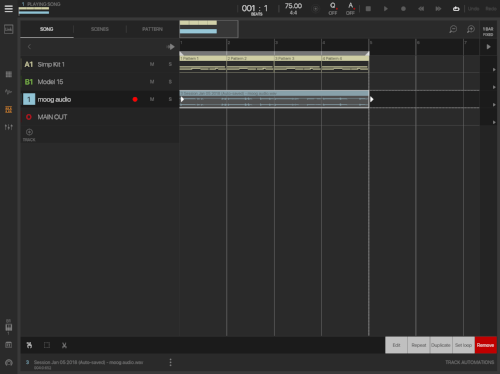
Task: Open TRACK AUTOMATIONS
Action: click(469, 362)
